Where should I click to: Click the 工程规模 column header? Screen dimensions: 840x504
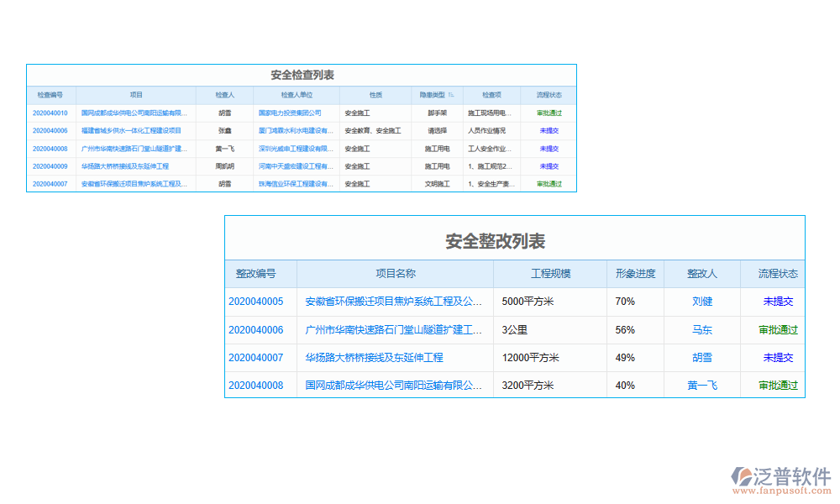550,274
